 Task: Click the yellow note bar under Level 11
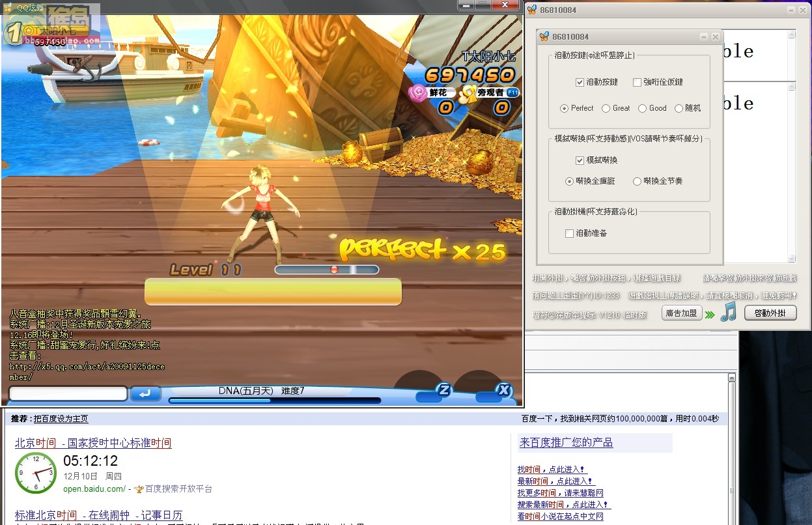(273, 292)
